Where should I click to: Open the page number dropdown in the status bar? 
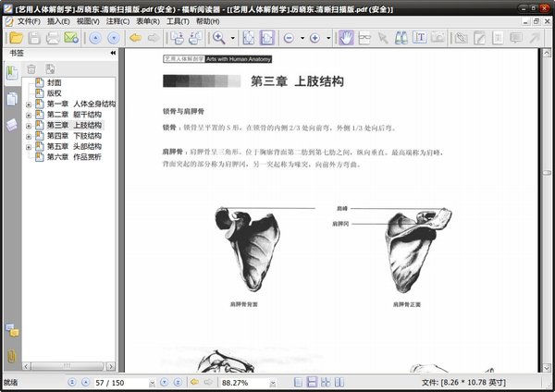pos(152,383)
